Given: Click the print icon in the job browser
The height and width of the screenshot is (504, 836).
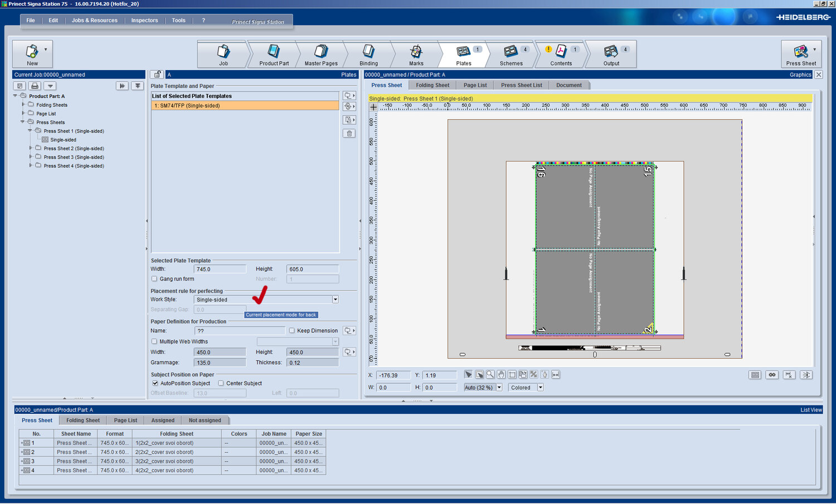Looking at the screenshot, I should pyautogui.click(x=35, y=86).
